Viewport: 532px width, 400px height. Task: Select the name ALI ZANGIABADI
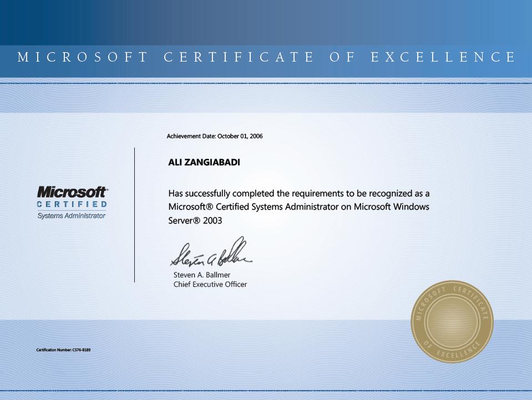point(204,162)
